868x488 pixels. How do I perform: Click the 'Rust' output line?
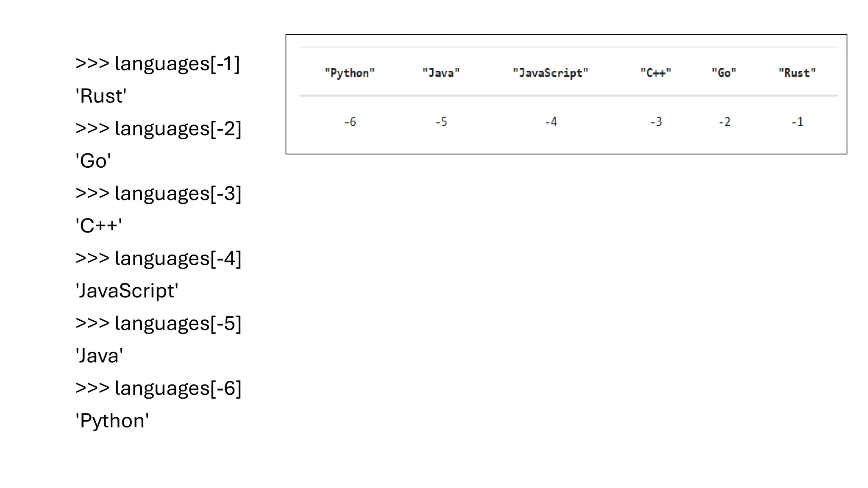point(101,96)
